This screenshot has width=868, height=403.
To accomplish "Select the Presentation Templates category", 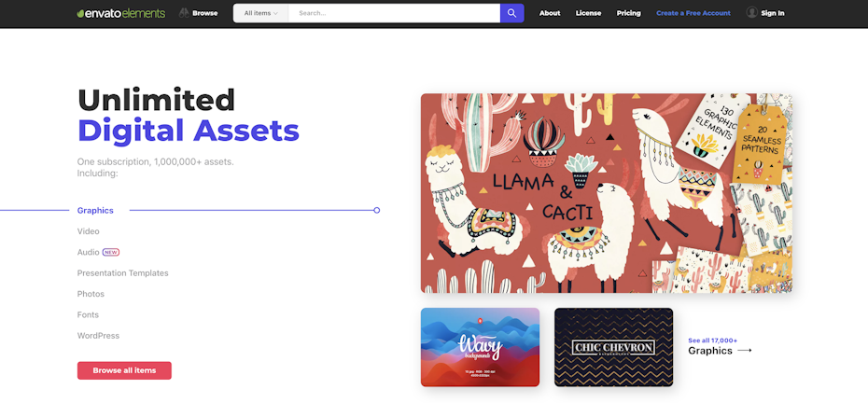I will tap(123, 273).
